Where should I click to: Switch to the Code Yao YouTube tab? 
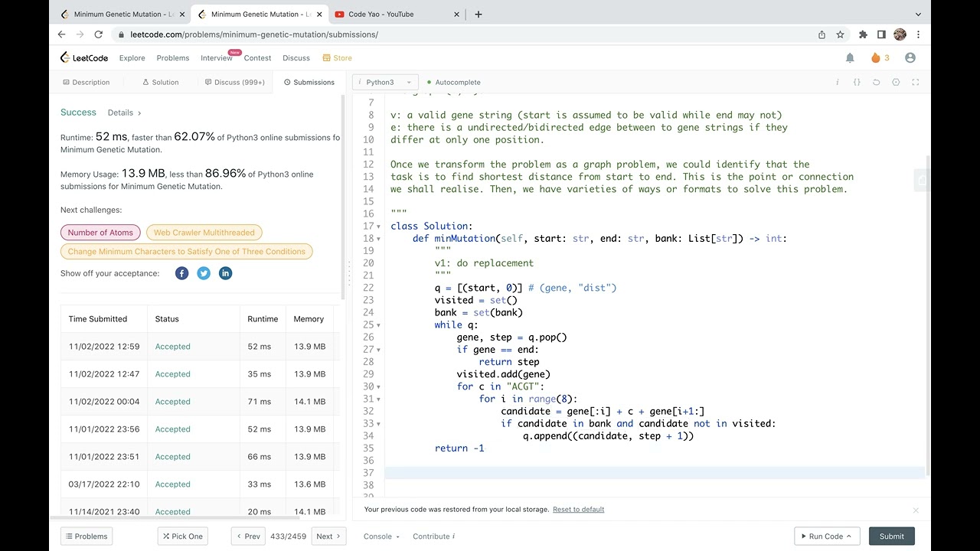click(394, 14)
